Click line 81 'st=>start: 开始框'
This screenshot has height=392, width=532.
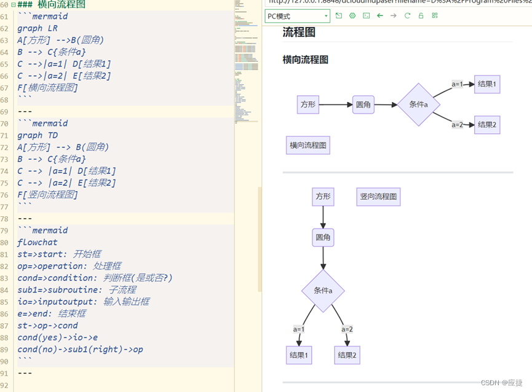click(x=60, y=254)
